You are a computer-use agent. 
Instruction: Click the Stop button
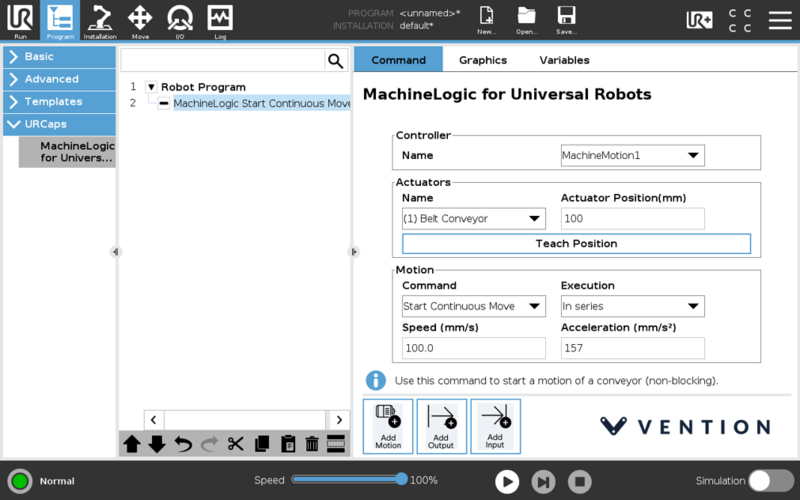[x=580, y=482]
